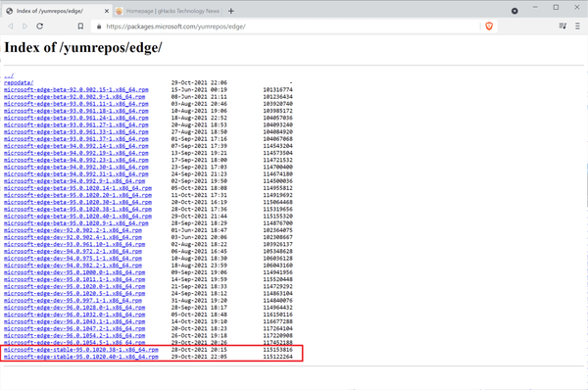Click microsoft-edge-dev-96.0.1054.5-1 rpm link
This screenshot has width=588, height=390.
coord(74,343)
